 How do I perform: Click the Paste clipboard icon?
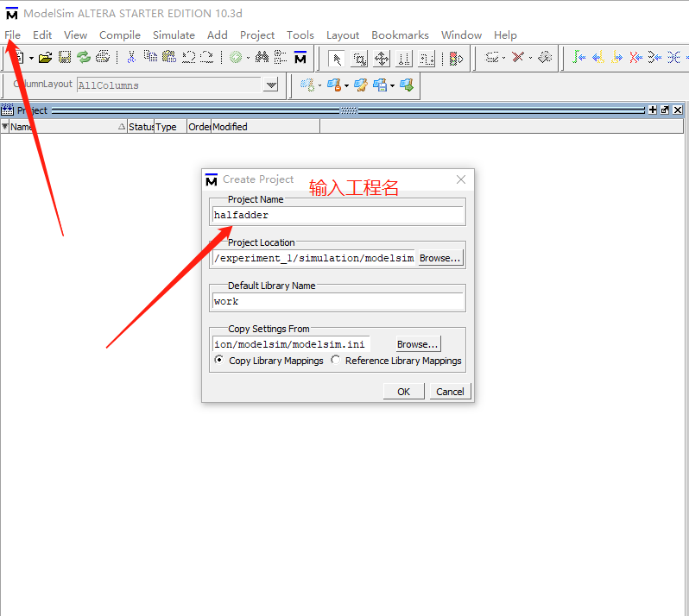click(169, 57)
